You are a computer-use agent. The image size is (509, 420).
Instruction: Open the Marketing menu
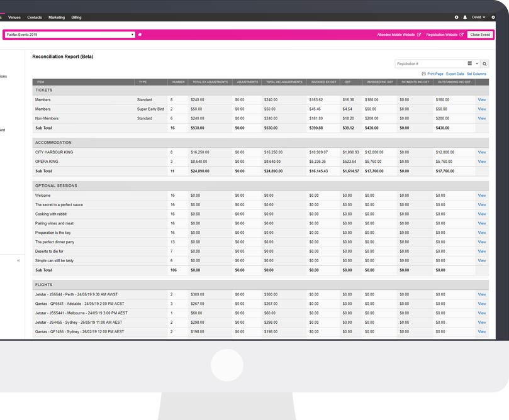click(57, 17)
